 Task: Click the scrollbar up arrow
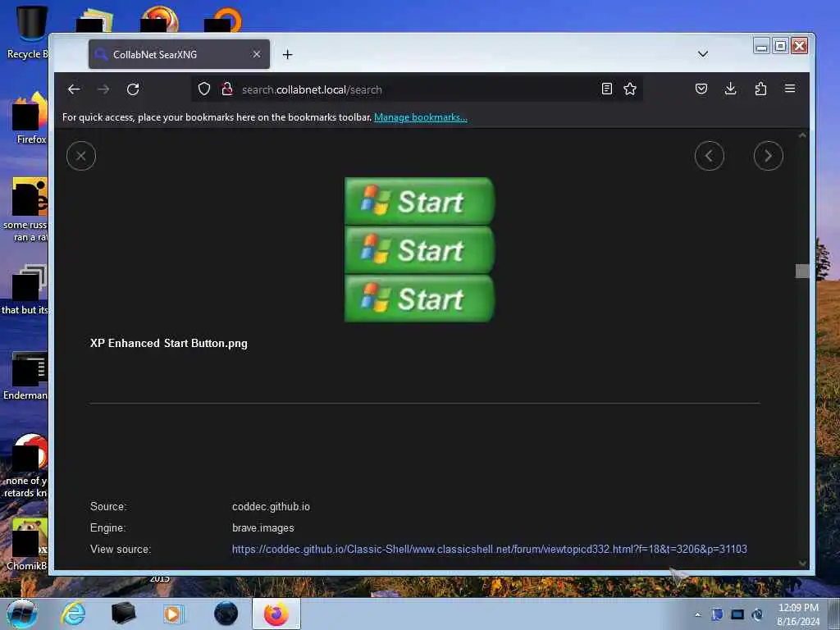(x=802, y=136)
